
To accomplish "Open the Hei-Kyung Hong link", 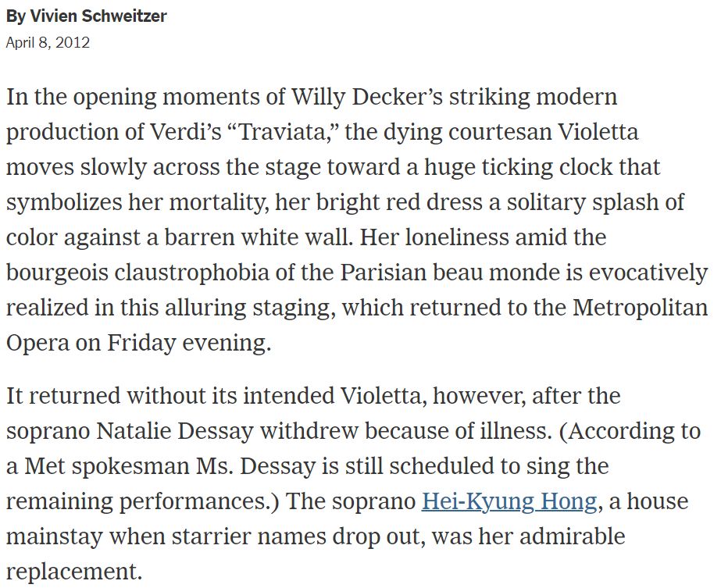I will [x=509, y=501].
